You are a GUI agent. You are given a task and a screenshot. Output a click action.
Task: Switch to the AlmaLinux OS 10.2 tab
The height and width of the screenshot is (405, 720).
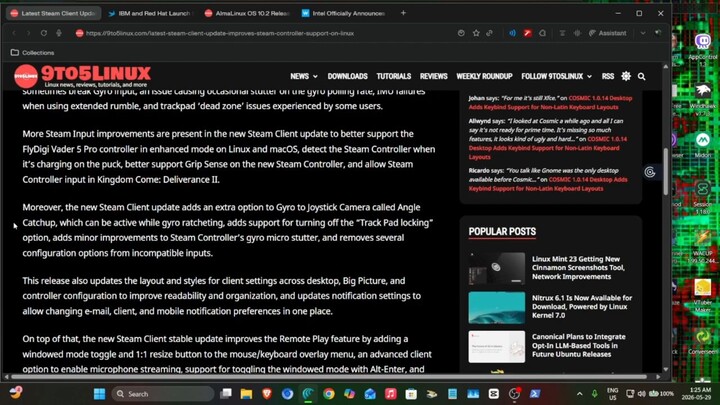pyautogui.click(x=248, y=13)
